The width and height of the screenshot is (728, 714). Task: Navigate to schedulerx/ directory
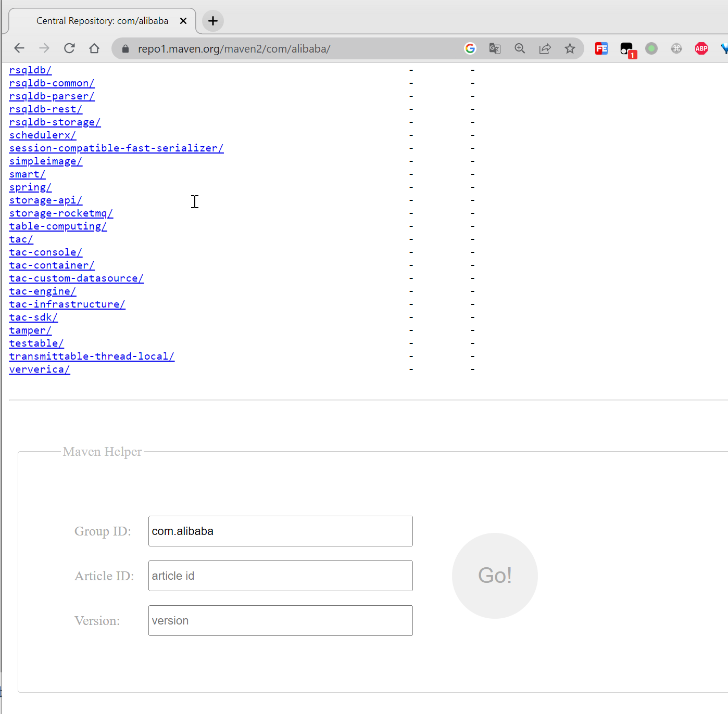point(43,135)
